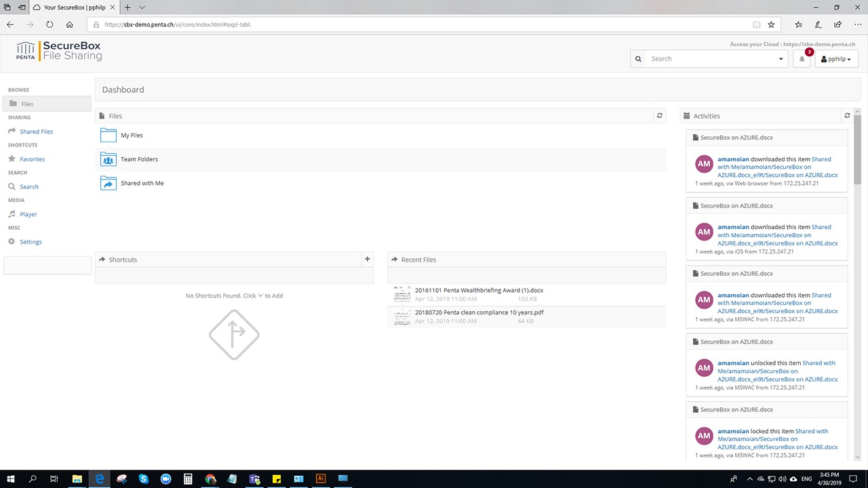This screenshot has height=488, width=868.
Task: Refresh the Activities panel
Action: click(x=847, y=116)
